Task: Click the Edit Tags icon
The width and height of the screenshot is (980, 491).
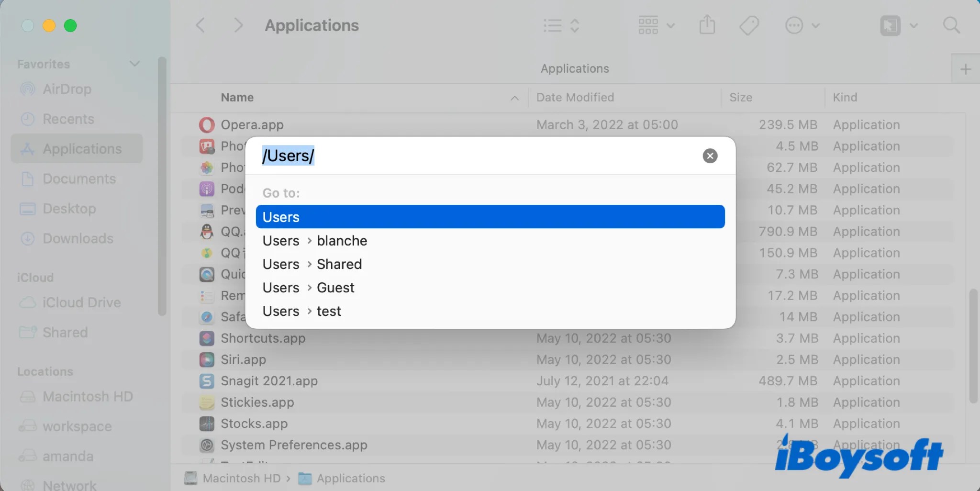Action: coord(749,25)
